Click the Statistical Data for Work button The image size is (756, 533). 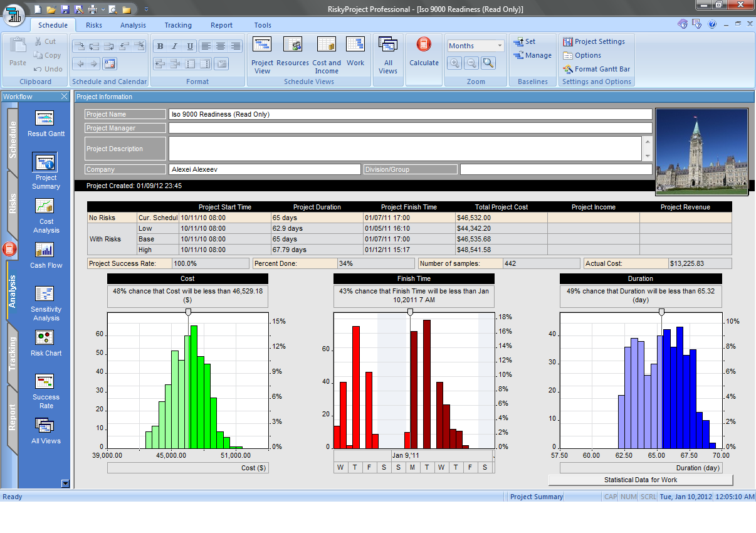pos(641,480)
